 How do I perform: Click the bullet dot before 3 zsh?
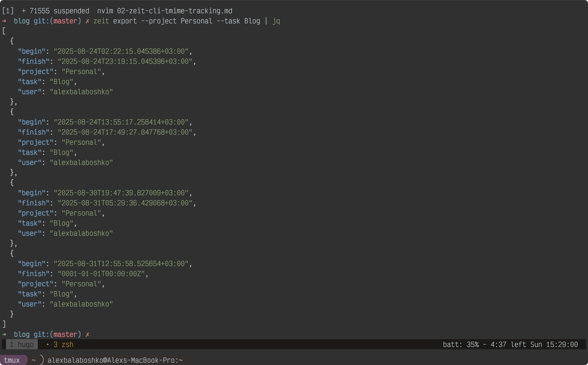[x=48, y=344]
